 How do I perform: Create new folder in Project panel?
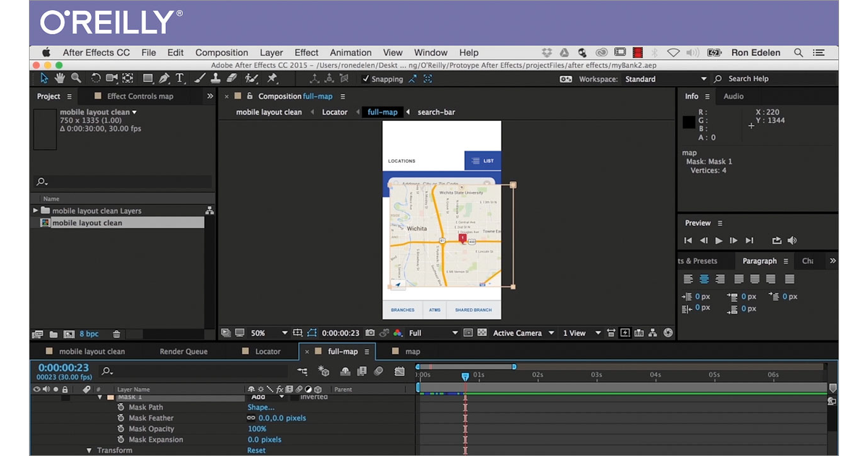[54, 334]
